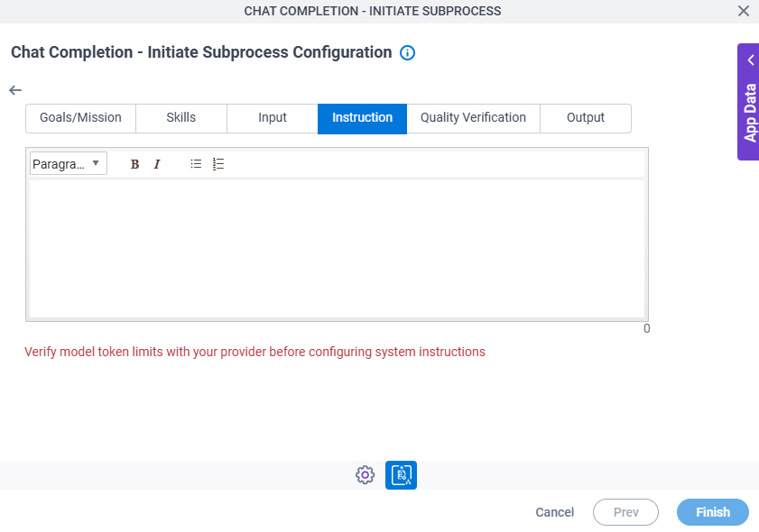The image size is (759, 532).
Task: Apply bold formatting in the editor
Action: click(x=135, y=164)
